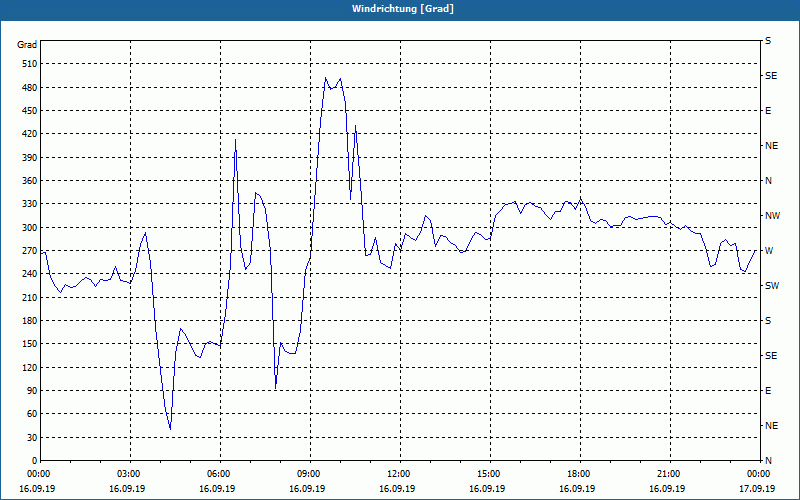Select the 0 y-axis value
The image size is (800, 500).
(x=34, y=461)
